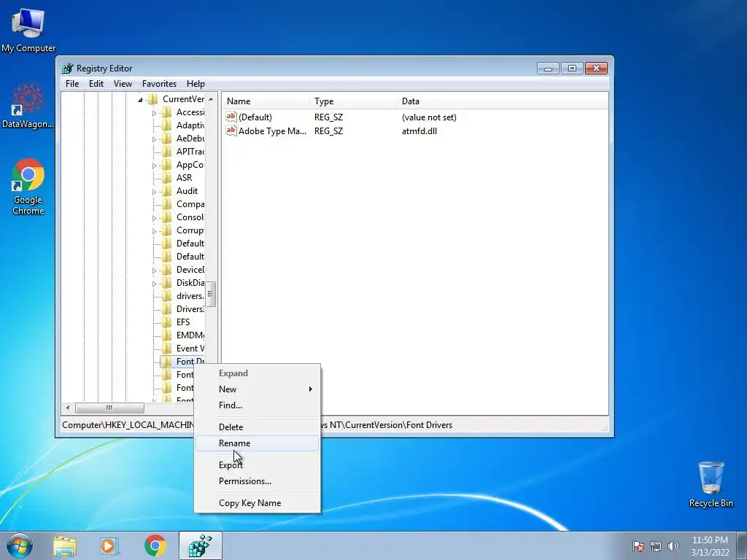
Task: Click the Font Dr key folder icon
Action: pos(167,362)
